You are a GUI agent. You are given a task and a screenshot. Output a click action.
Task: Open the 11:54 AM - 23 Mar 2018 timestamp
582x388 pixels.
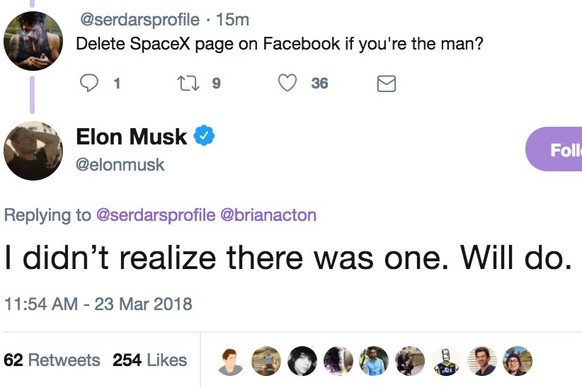(x=98, y=304)
